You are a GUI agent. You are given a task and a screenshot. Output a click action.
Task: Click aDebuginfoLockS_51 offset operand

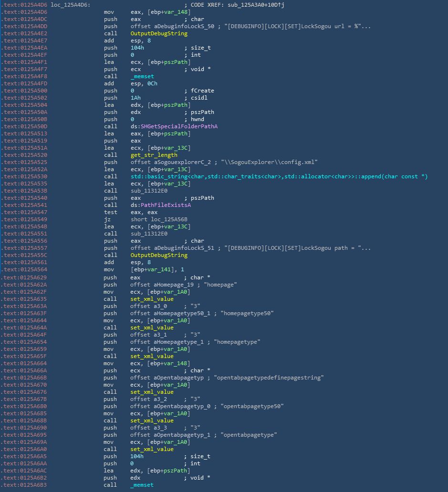(184, 248)
